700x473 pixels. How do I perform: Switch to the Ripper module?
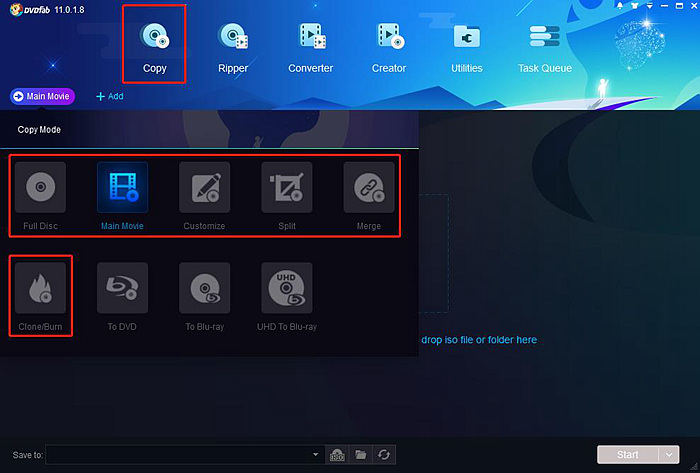pos(233,47)
